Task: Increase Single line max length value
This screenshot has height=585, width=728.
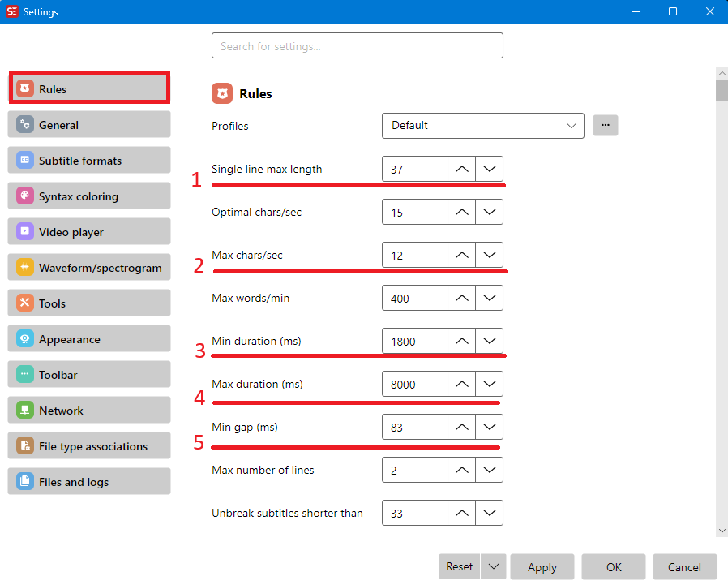Action: click(461, 169)
